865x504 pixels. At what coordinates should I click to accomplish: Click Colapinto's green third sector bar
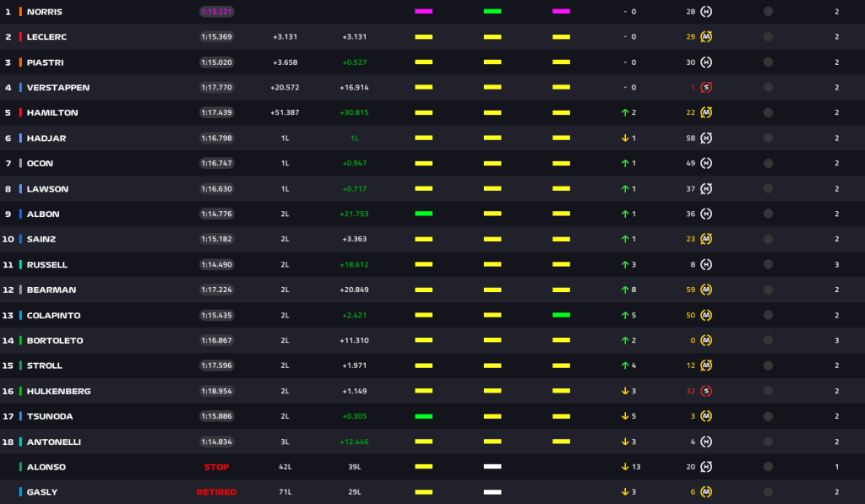point(561,315)
